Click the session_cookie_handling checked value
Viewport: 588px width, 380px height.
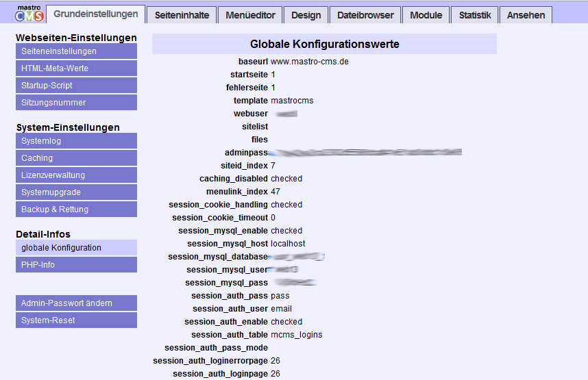click(286, 205)
